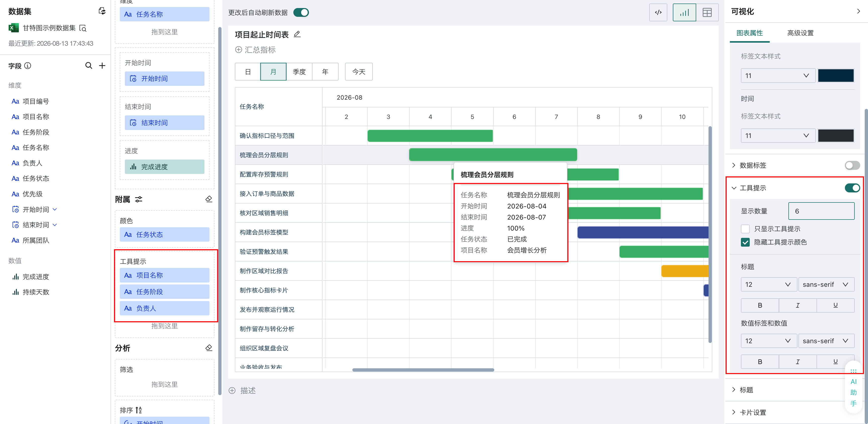Screen dimensions: 868x424
Task: Pick the dark navy label color swatch
Action: [836, 76]
